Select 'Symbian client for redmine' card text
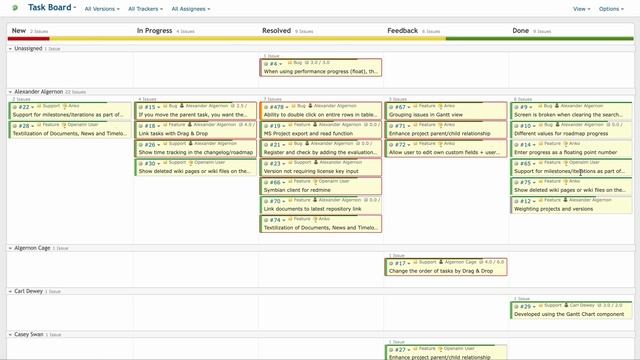Image resolution: width=640 pixels, height=360 pixels. [297, 190]
